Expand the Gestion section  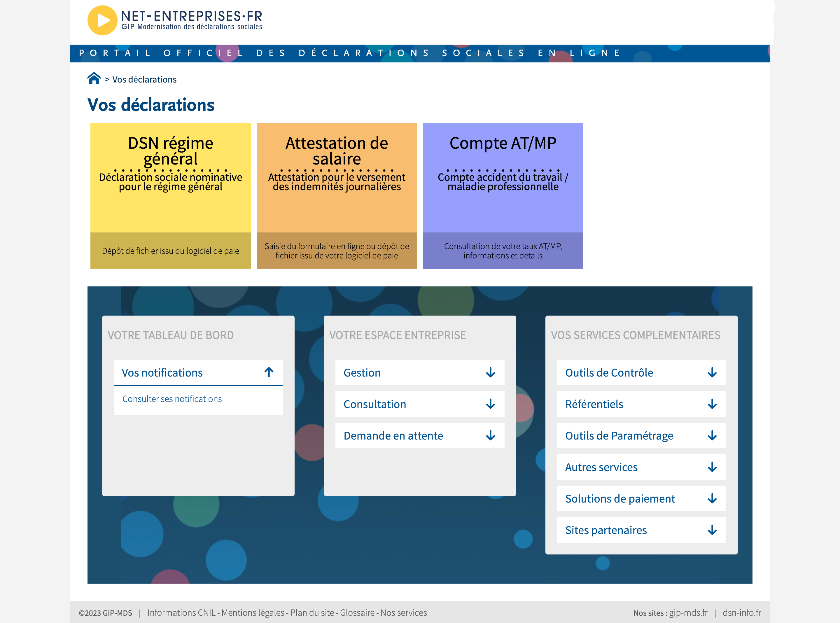pyautogui.click(x=420, y=372)
